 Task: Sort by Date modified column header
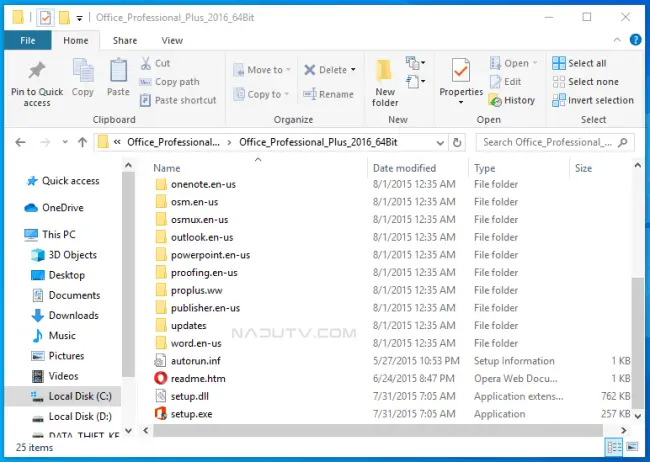point(404,168)
